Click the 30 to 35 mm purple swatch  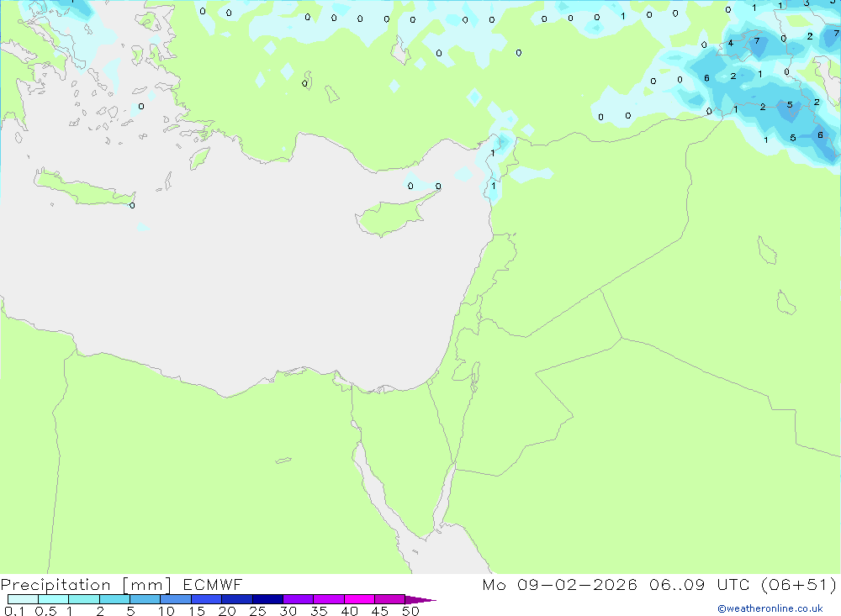pyautogui.click(x=299, y=599)
